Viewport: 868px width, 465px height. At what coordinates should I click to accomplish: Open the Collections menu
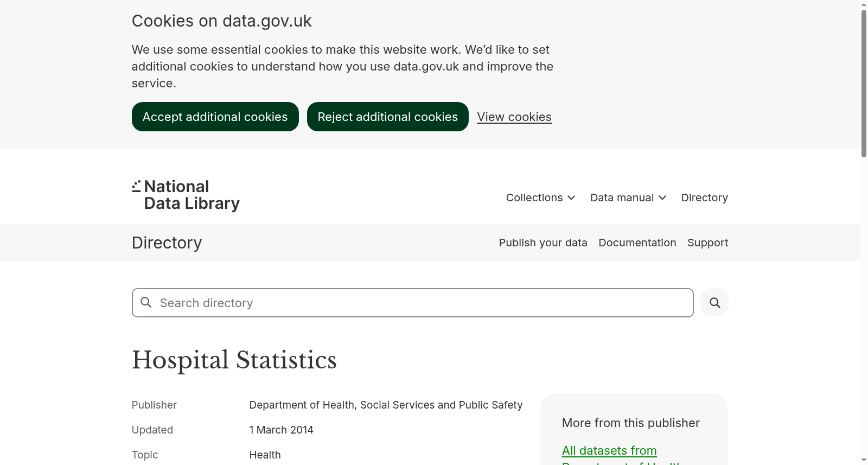coord(540,198)
